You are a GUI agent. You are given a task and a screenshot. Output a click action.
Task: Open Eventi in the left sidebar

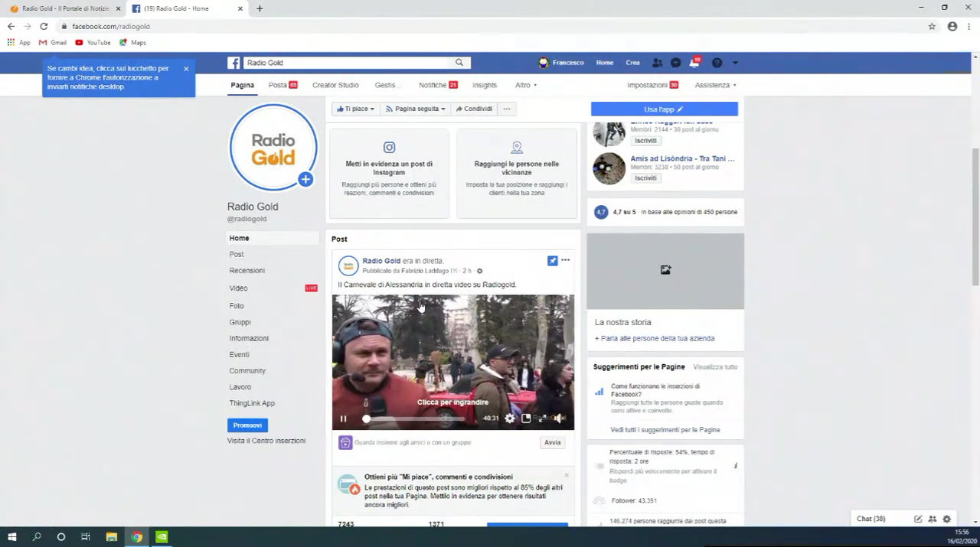239,354
